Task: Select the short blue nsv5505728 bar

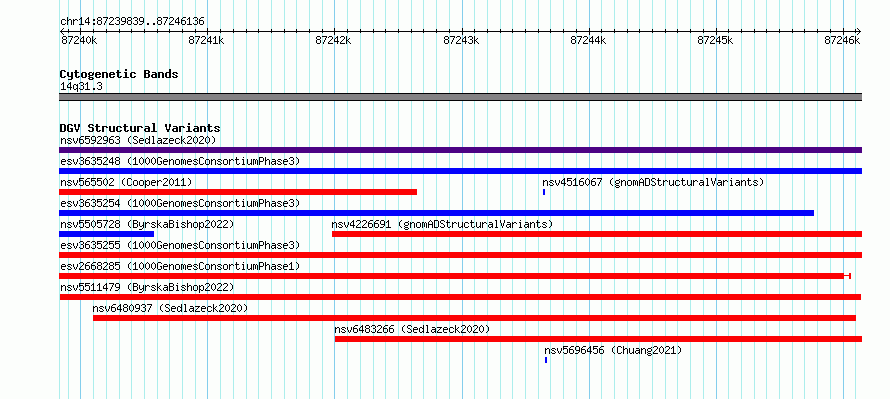Action: pyautogui.click(x=106, y=234)
